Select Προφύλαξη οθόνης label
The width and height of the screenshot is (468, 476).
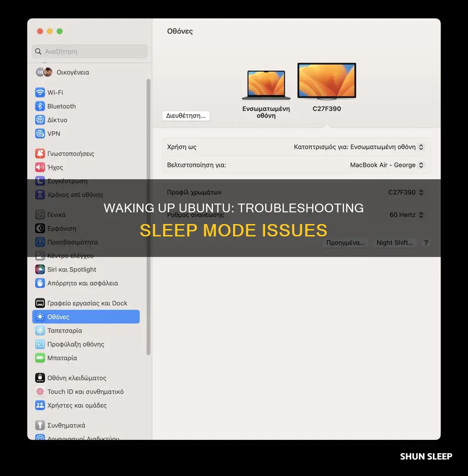pyautogui.click(x=76, y=344)
